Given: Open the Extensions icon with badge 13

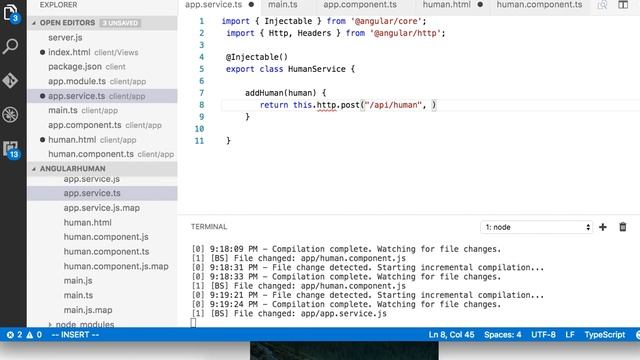Looking at the screenshot, I should [11, 149].
